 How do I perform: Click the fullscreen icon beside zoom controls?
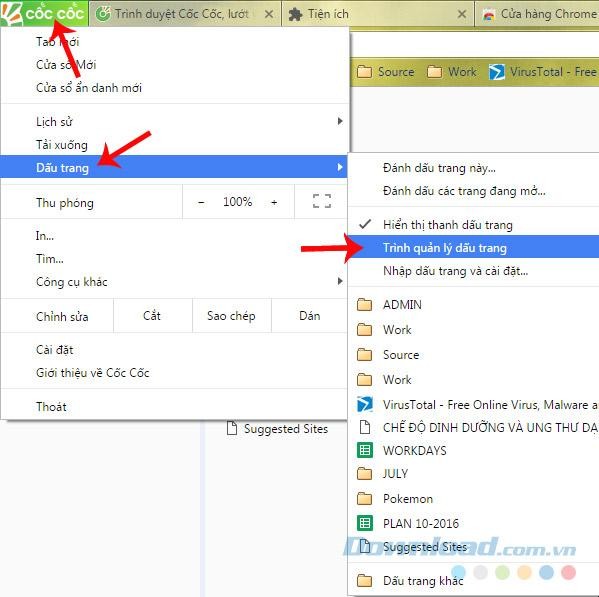coord(322,201)
